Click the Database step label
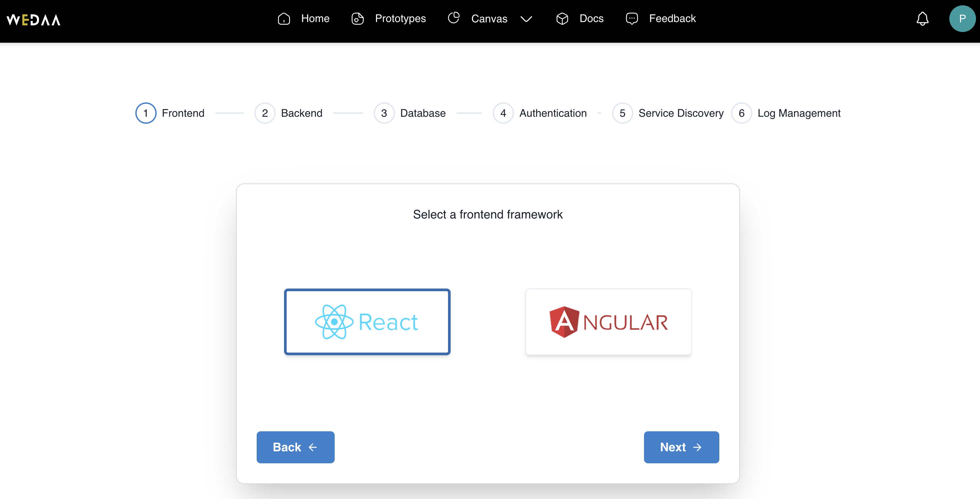This screenshot has height=499, width=980. tap(423, 113)
